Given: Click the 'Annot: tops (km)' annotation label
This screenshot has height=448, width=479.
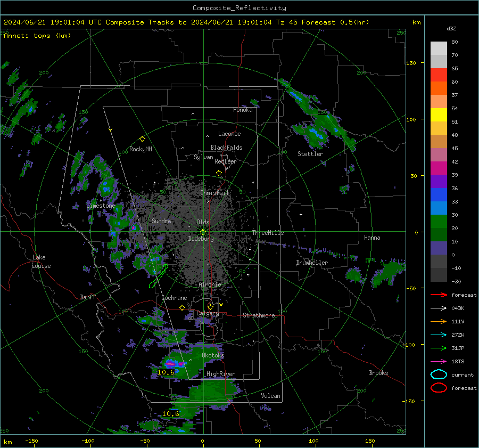Looking at the screenshot, I should (x=37, y=36).
